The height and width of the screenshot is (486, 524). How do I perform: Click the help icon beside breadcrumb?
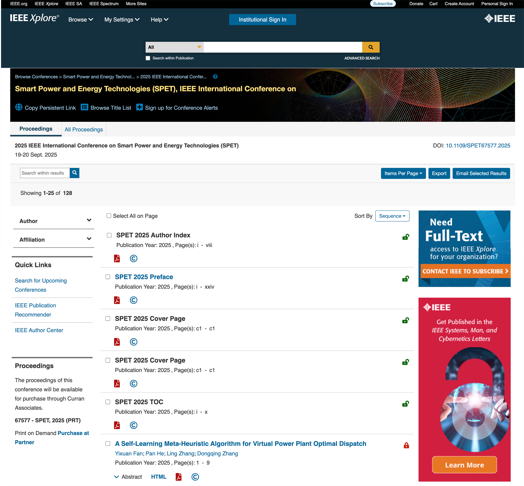[x=216, y=77]
